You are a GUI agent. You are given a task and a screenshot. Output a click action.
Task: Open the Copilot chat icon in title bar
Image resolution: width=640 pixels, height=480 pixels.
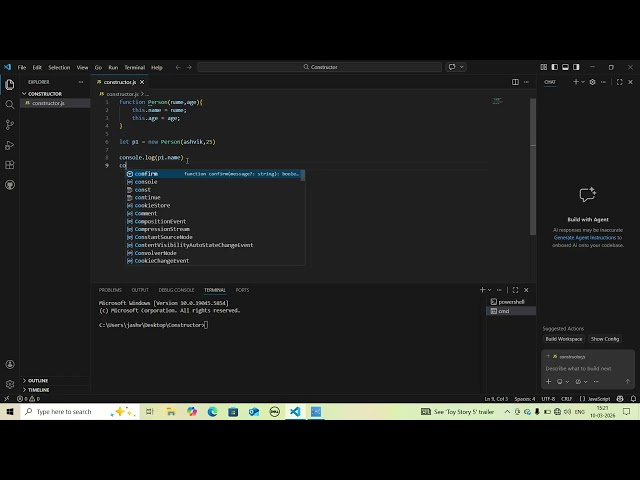tap(452, 67)
